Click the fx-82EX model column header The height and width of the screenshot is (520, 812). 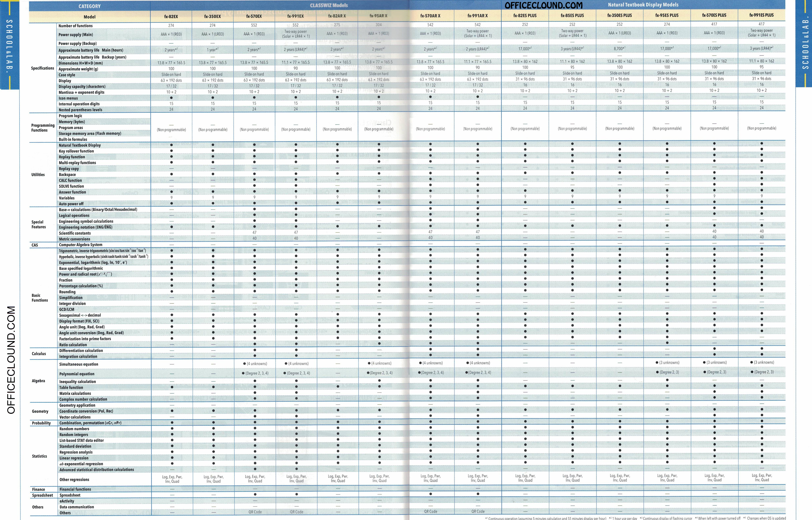171,16
